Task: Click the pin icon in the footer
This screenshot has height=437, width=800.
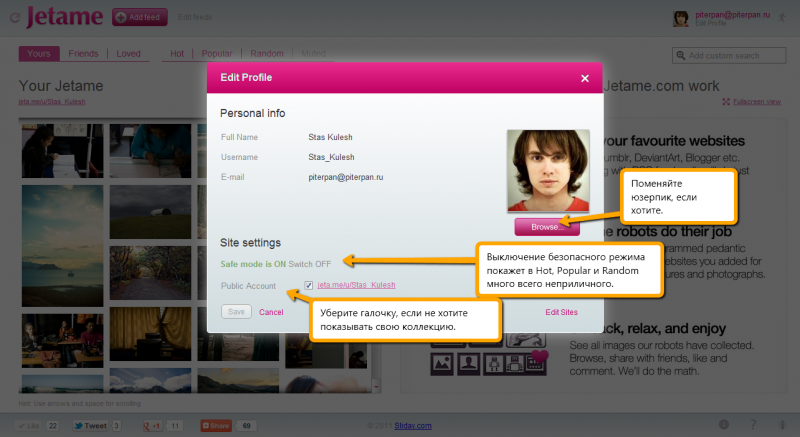Action: coord(783,425)
